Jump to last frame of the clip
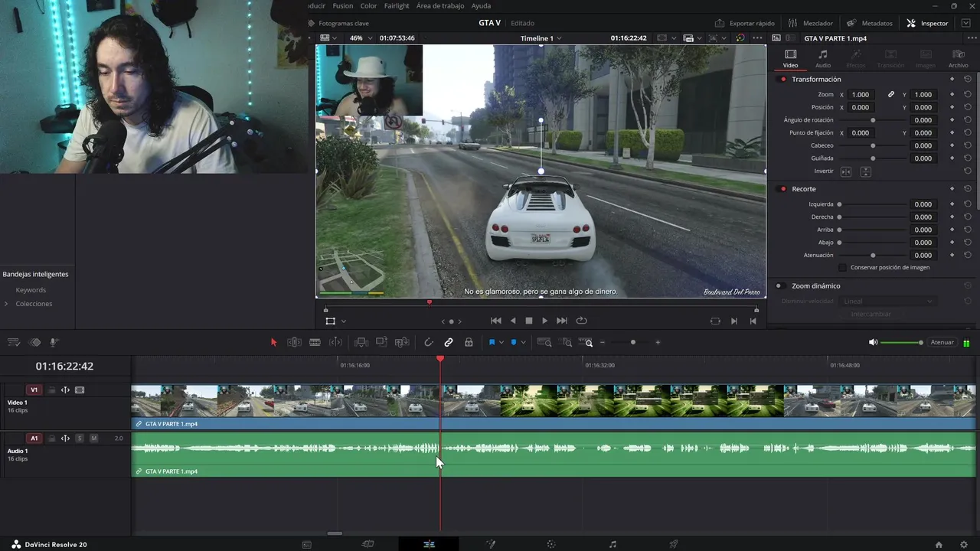The image size is (980, 551). pyautogui.click(x=562, y=321)
